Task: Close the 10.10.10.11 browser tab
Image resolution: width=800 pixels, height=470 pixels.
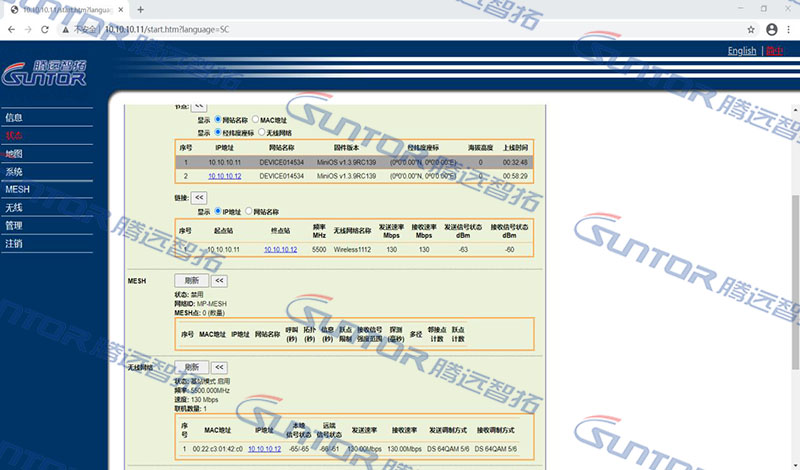Action: tap(116, 9)
